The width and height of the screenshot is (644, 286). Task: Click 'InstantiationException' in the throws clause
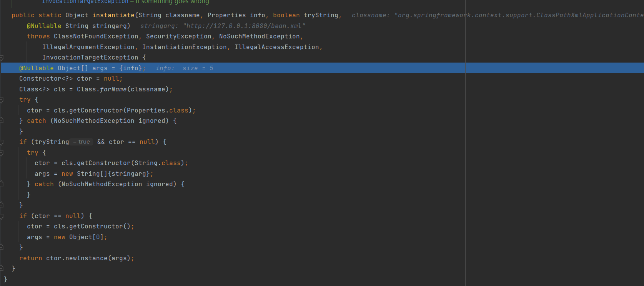click(x=184, y=47)
